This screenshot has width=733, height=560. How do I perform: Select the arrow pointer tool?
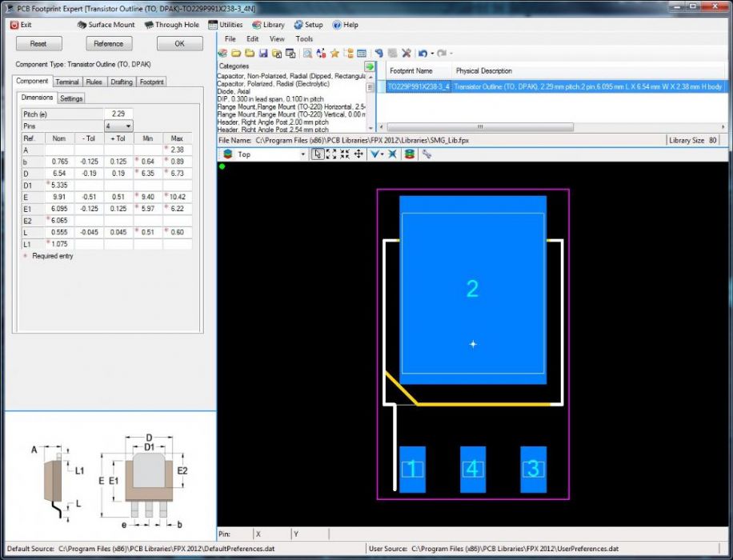[318, 154]
